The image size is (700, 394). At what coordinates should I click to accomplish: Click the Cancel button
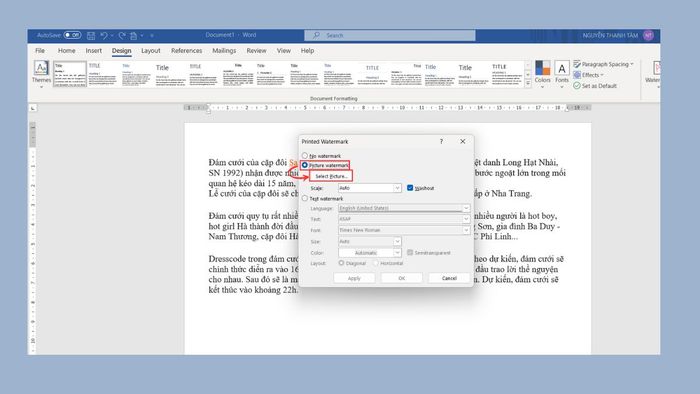[x=449, y=278]
